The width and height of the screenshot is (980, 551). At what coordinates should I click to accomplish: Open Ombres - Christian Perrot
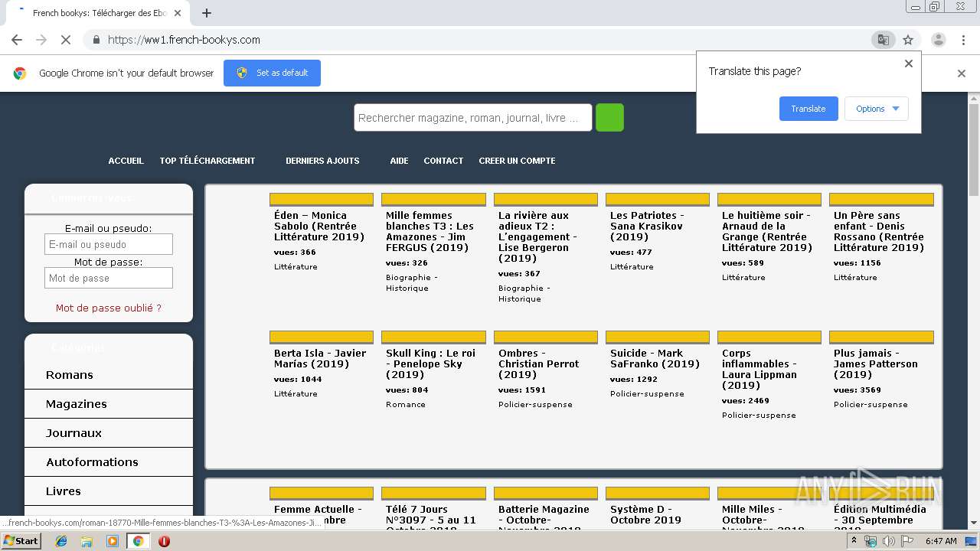click(x=538, y=364)
